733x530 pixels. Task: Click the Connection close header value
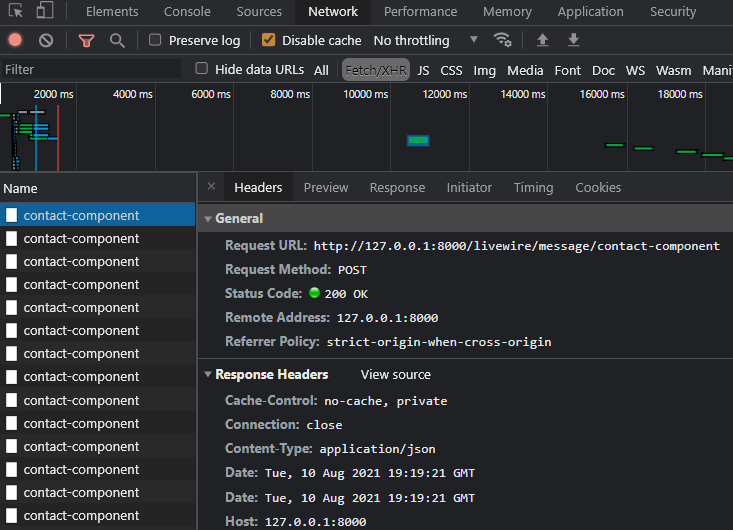[x=324, y=425]
